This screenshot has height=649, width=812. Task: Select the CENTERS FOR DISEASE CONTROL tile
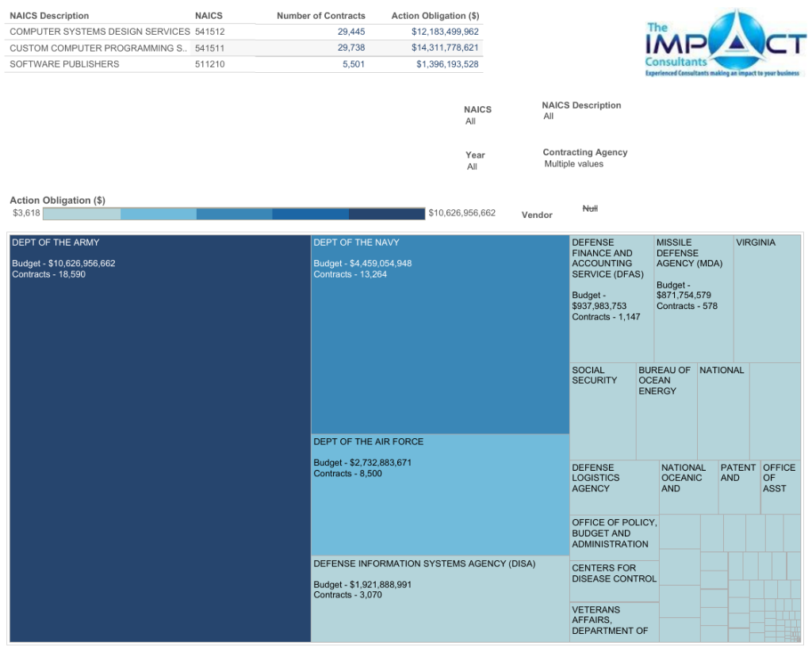coord(615,581)
